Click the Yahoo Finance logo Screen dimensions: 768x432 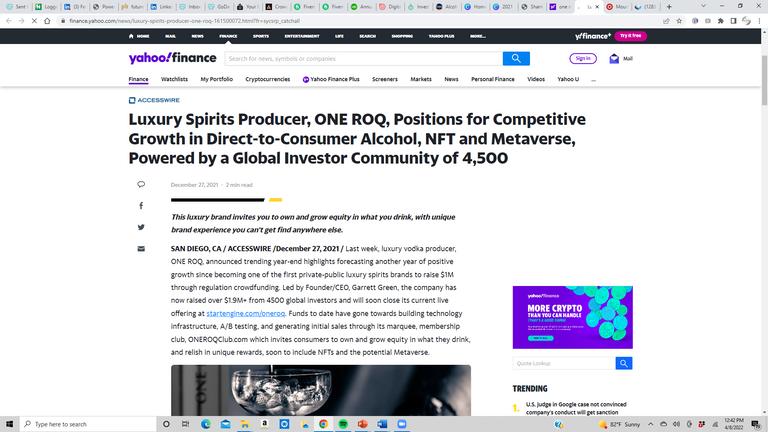(172, 58)
